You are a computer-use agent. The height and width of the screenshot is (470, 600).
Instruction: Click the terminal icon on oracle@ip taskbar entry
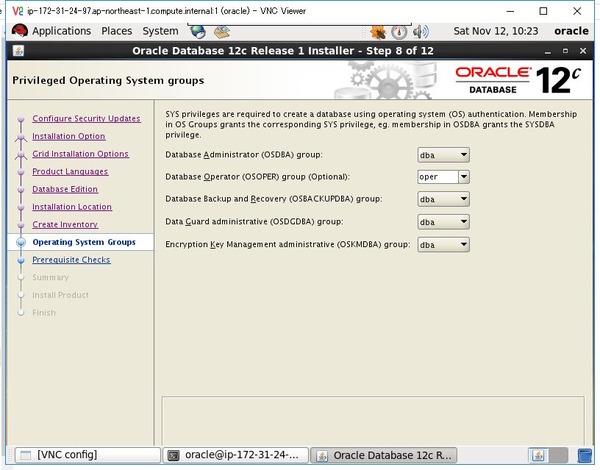point(174,455)
